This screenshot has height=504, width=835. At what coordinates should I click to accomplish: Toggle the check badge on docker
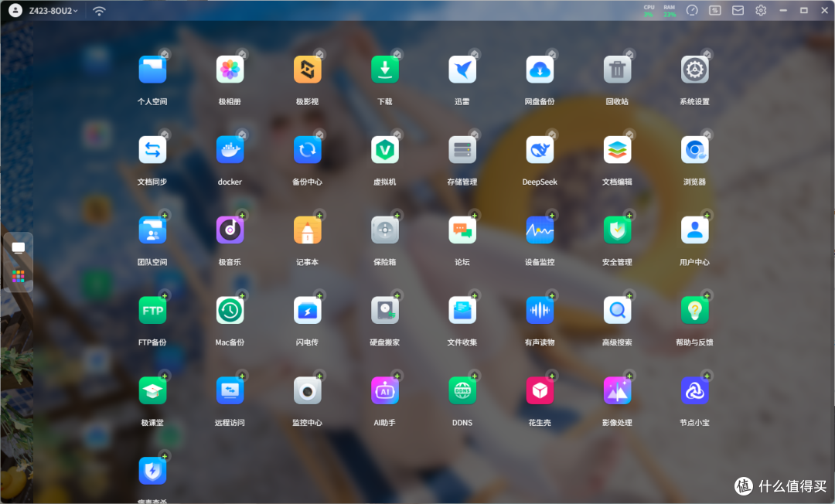tap(242, 134)
